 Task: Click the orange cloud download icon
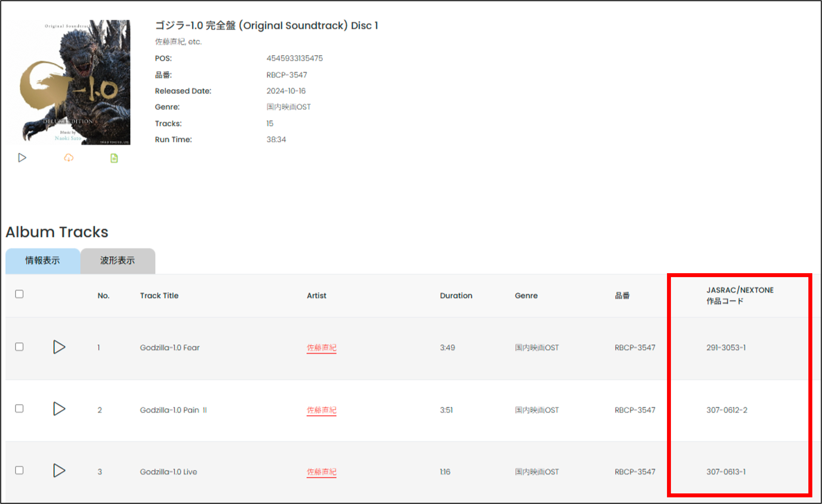(69, 158)
